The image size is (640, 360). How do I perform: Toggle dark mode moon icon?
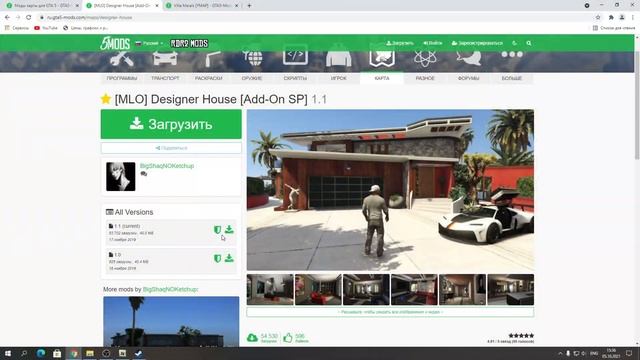[514, 43]
